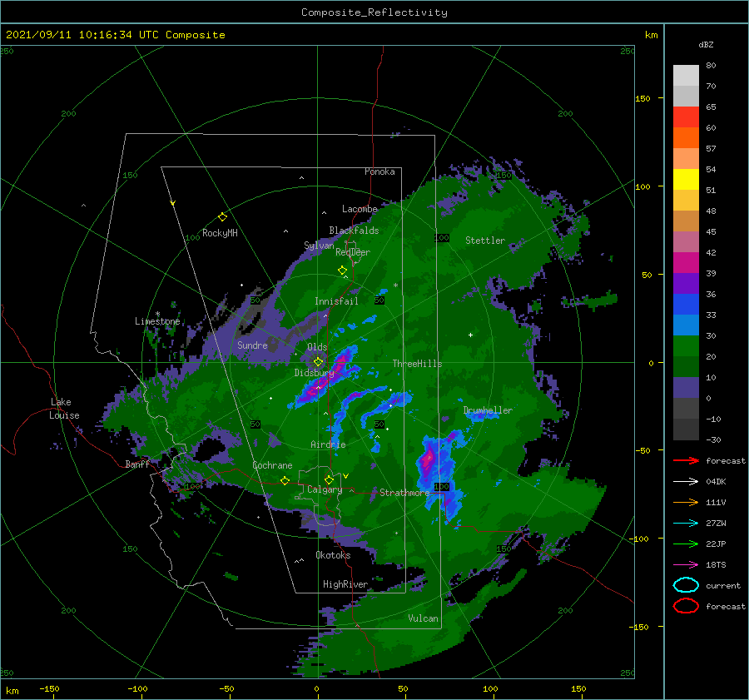Click the magenta 18TS arrow legend icon
The width and height of the screenshot is (749, 700).
686,565
